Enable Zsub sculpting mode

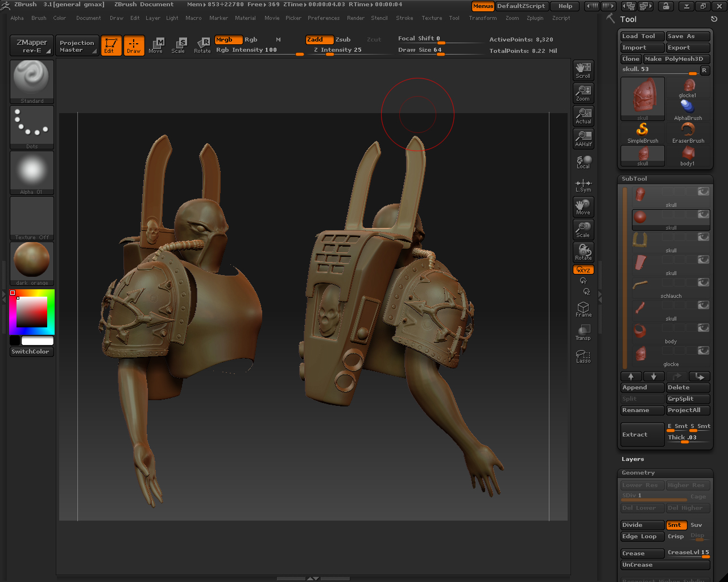[343, 40]
